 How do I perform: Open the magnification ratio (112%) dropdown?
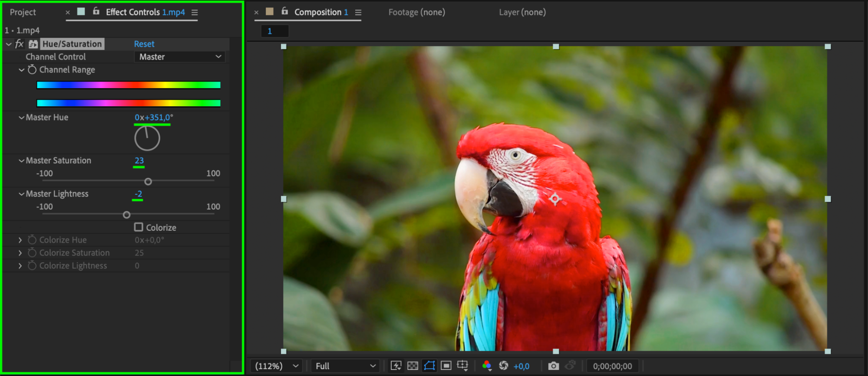point(277,366)
